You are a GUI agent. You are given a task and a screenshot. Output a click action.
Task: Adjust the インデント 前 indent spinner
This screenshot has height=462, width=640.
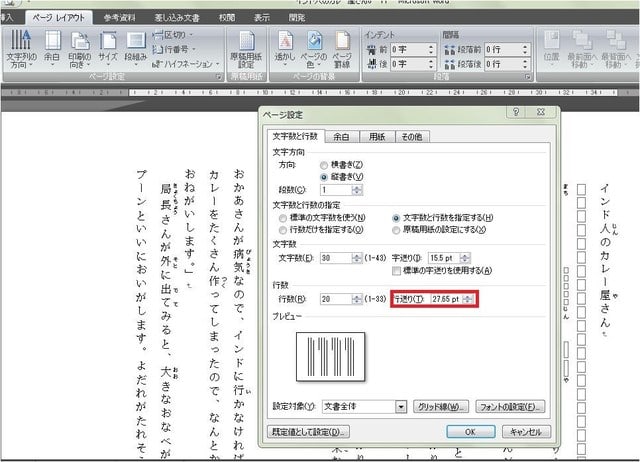coord(431,50)
